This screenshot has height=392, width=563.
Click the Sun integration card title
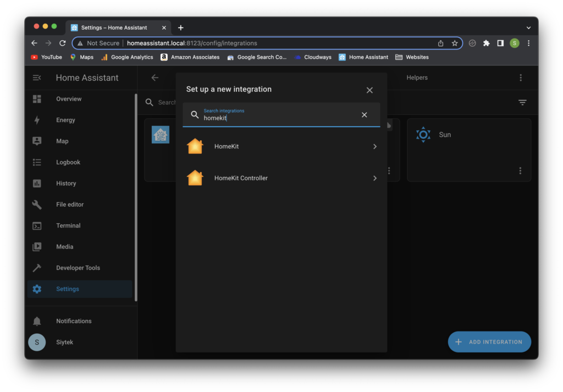[445, 135]
